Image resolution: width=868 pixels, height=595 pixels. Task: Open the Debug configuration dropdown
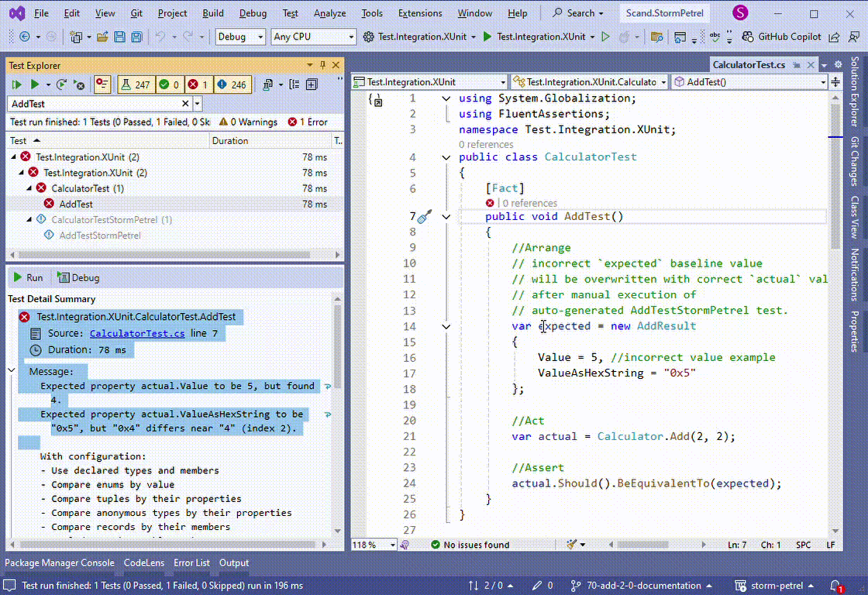click(240, 36)
